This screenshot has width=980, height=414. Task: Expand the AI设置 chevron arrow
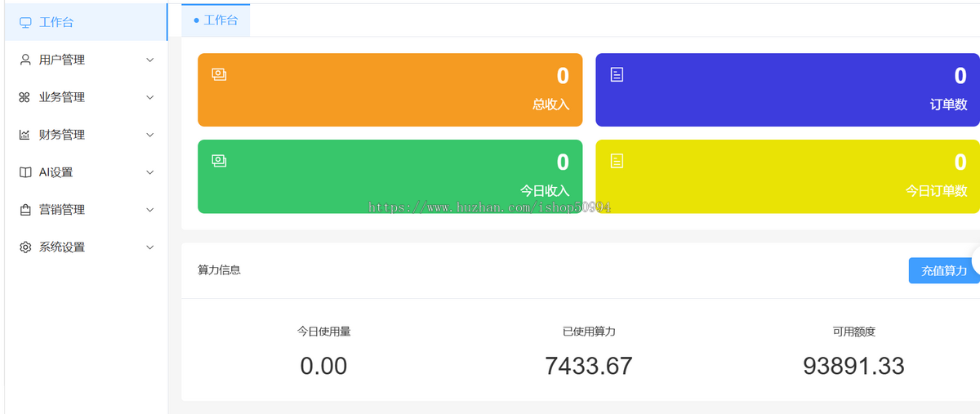(x=149, y=172)
